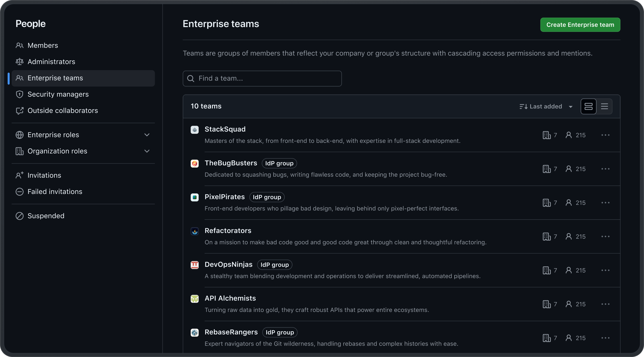The image size is (644, 357).
Task: Expand the Organization roles section
Action: click(147, 151)
